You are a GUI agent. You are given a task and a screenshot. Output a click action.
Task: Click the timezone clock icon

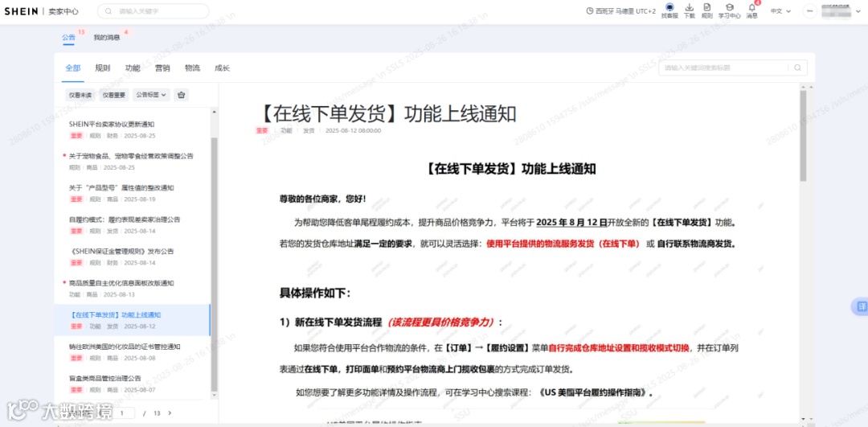click(x=590, y=11)
